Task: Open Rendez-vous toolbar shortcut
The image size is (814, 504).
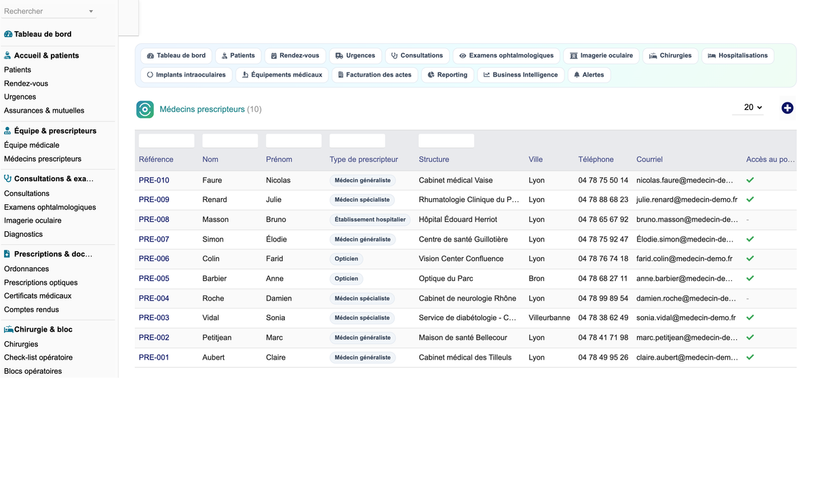Action: click(x=295, y=56)
